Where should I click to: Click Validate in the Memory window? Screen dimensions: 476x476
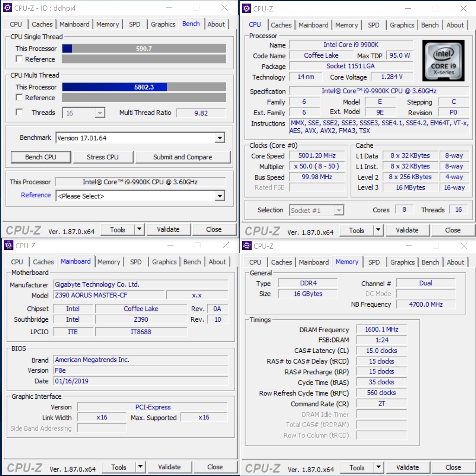pyautogui.click(x=407, y=467)
